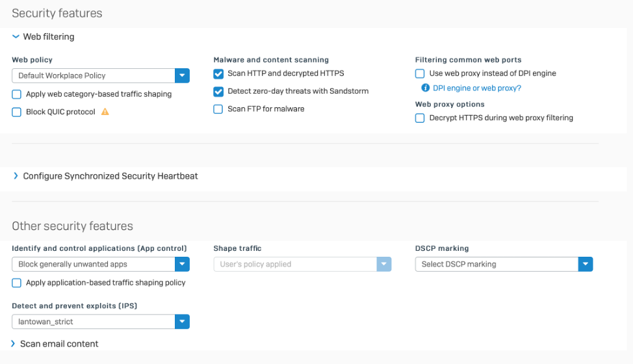Check Use web proxy instead of DPI engine
Image resolution: width=633 pixels, height=364 pixels.
pos(420,73)
